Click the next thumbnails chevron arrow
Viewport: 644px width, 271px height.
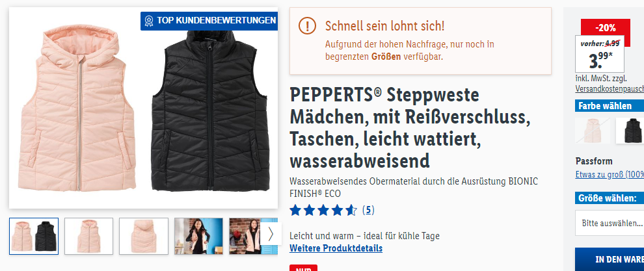[x=271, y=234]
